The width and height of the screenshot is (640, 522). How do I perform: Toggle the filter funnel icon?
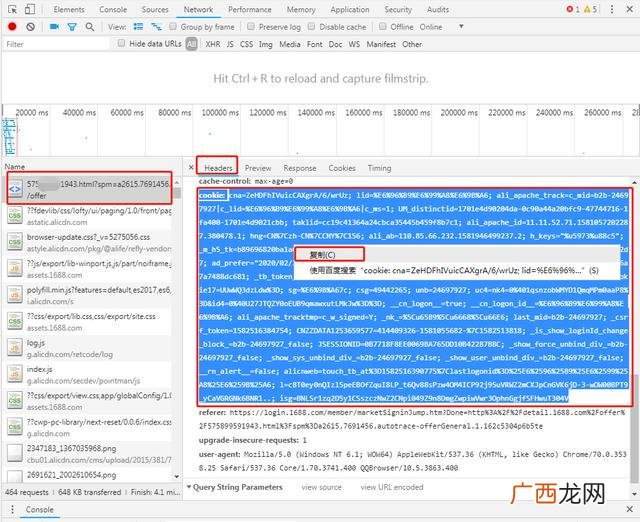(x=72, y=27)
